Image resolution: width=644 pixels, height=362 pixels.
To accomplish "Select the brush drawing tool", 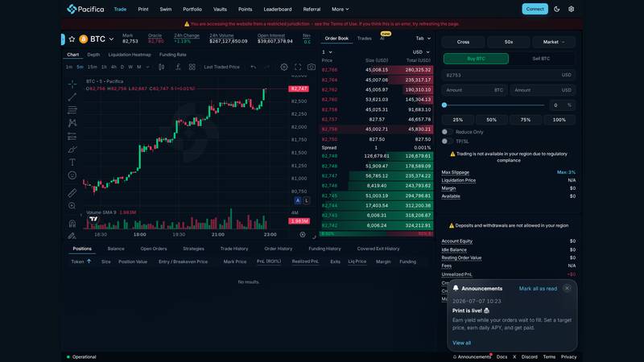I will [x=72, y=149].
